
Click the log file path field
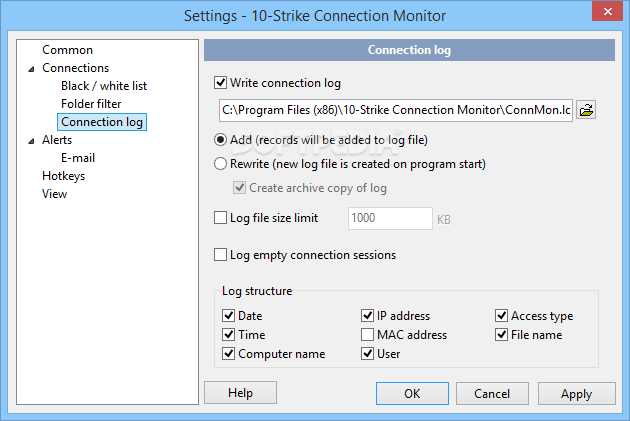395,109
